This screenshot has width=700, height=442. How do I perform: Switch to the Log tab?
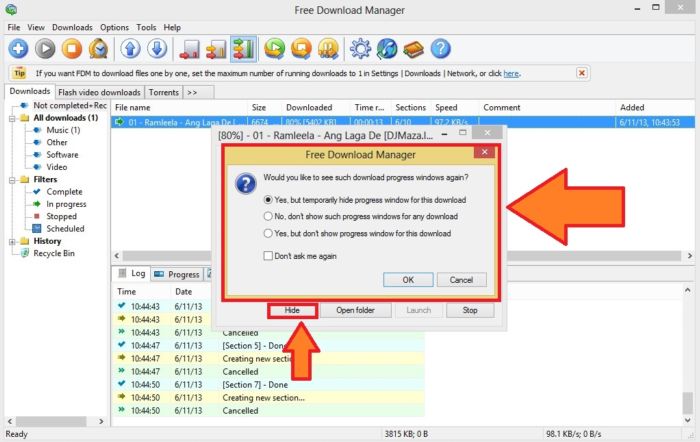tap(132, 273)
